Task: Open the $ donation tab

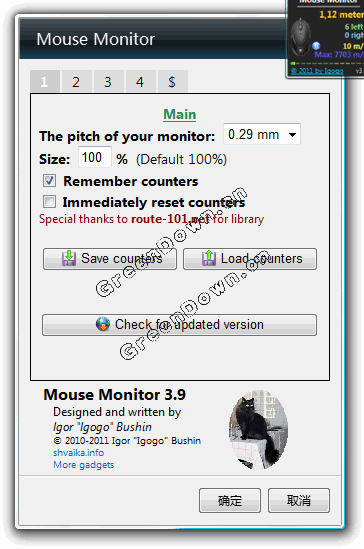Action: [x=172, y=82]
